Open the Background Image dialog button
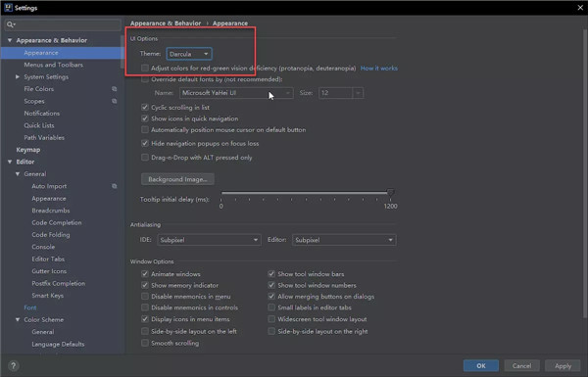588x377 pixels. pyautogui.click(x=177, y=179)
